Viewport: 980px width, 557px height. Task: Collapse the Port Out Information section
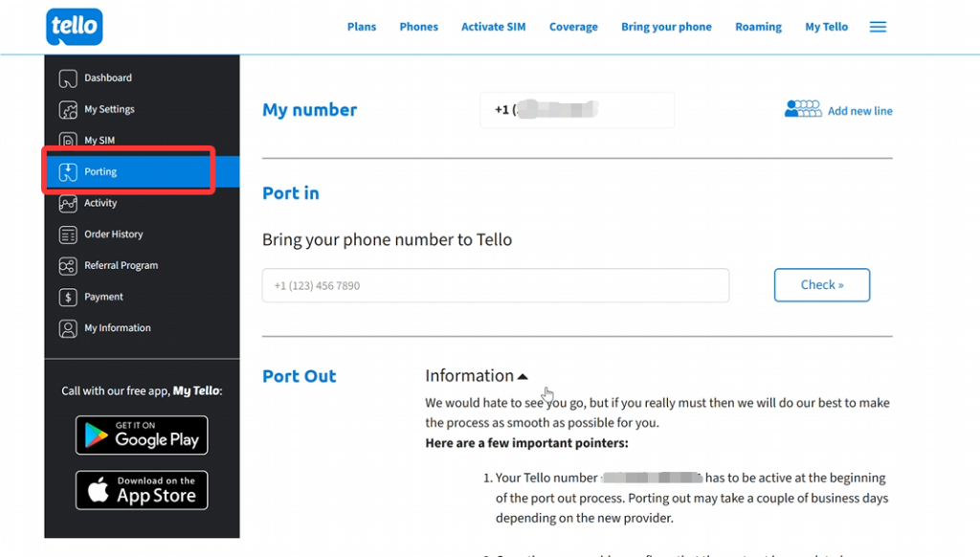click(x=477, y=376)
